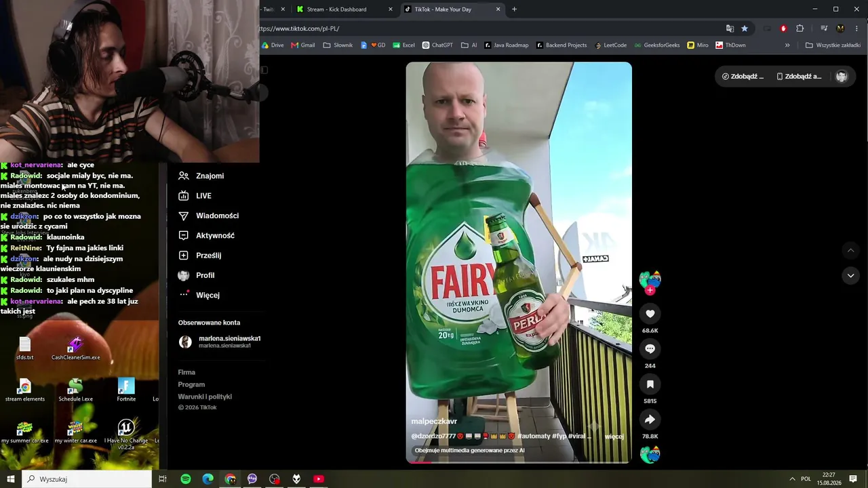Image resolution: width=868 pixels, height=488 pixels.
Task: Open the Excel bookmark
Action: click(x=403, y=45)
